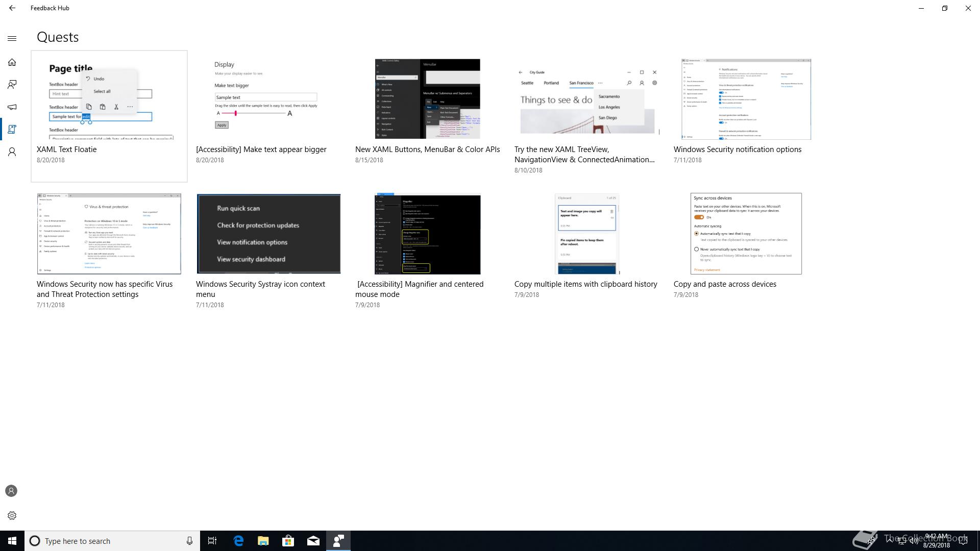Viewport: 980px width, 551px height.
Task: Click 'Copy and paste across devices' title
Action: coord(725,284)
